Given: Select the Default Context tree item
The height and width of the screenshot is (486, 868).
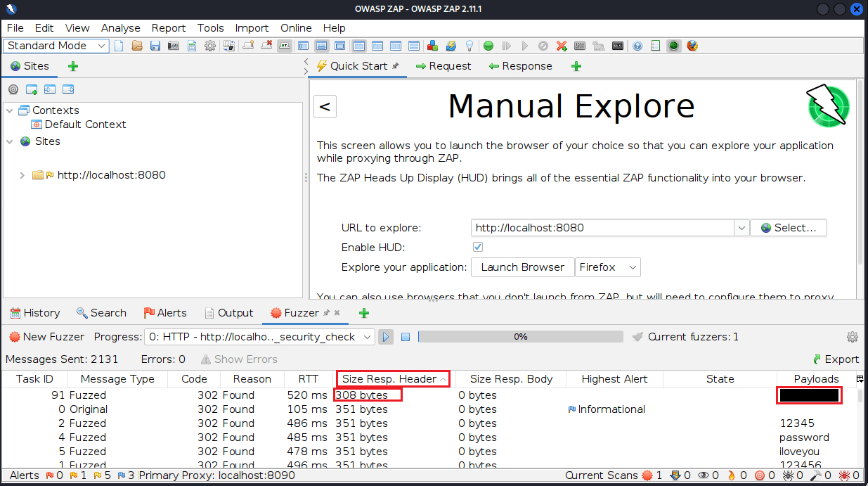Looking at the screenshot, I should [79, 124].
